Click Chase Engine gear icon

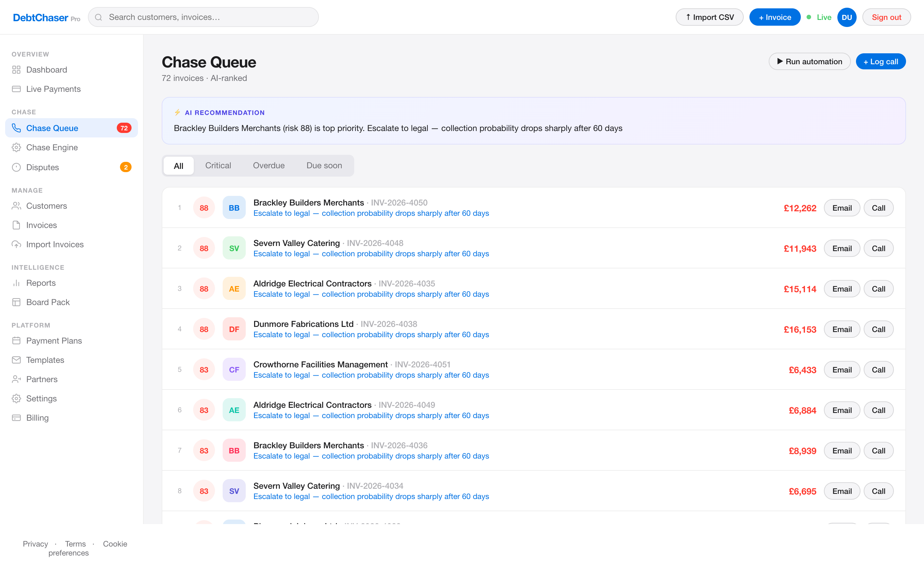point(16,148)
